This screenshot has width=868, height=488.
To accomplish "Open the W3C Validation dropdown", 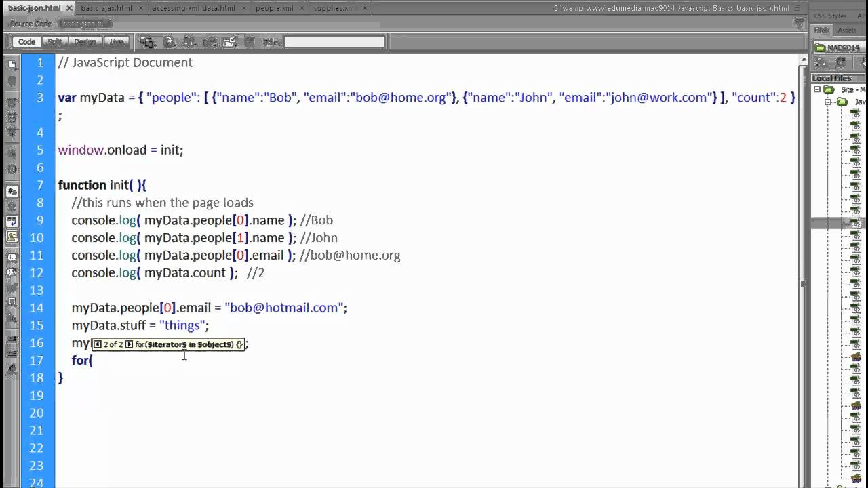I will tap(210, 42).
